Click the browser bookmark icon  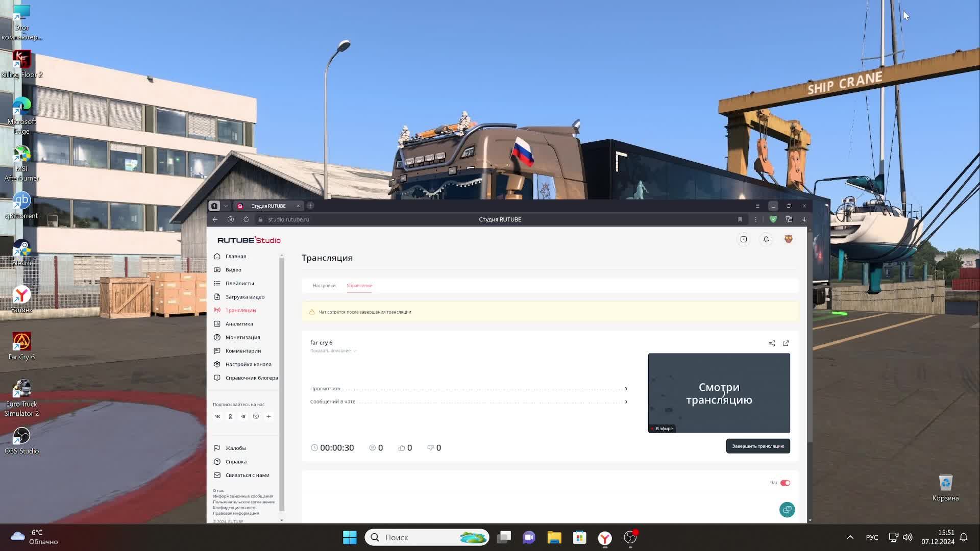(740, 219)
